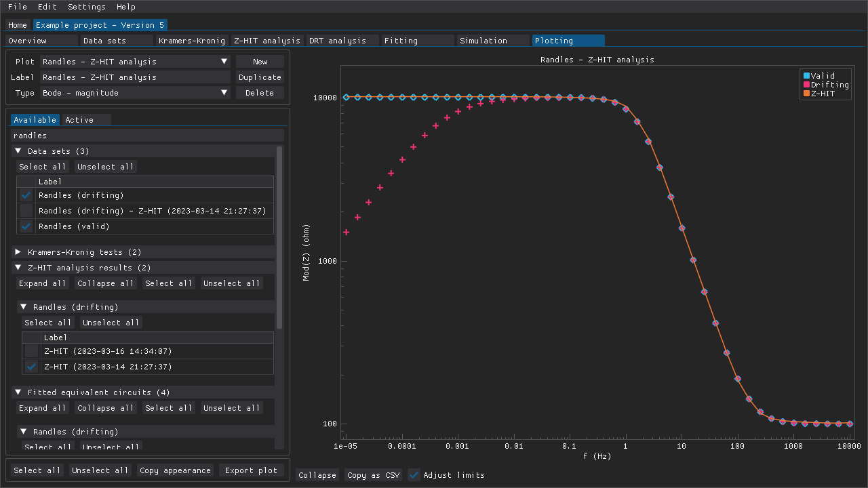Open the Edit menu
Viewport: 868px width, 488px height.
point(47,7)
